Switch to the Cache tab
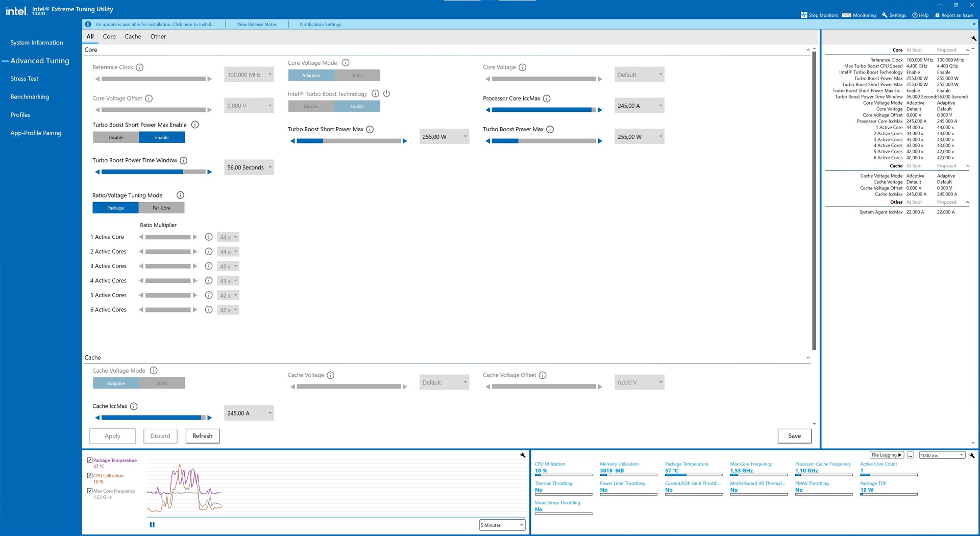 [133, 37]
